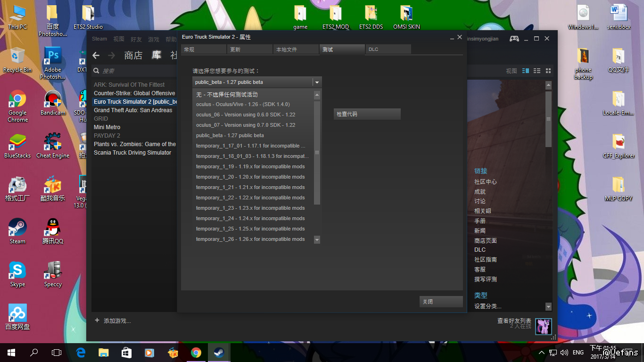
Task: Switch to the DLC tab
Action: [388, 49]
